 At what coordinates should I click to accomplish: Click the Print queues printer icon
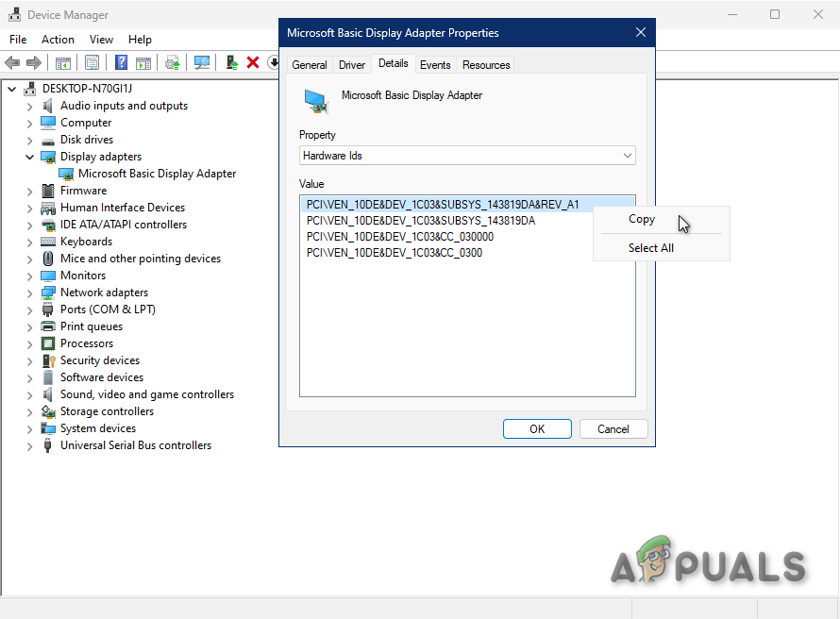pos(48,326)
